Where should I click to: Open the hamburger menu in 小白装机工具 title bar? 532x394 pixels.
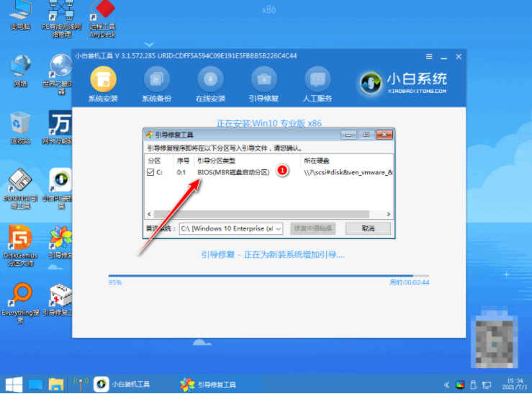429,57
